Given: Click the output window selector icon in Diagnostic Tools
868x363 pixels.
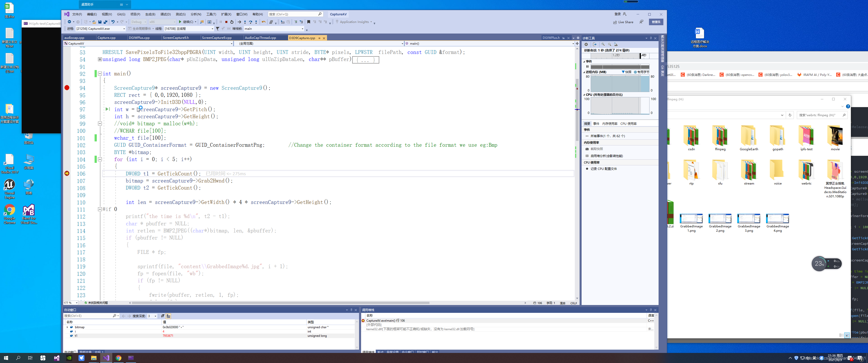Looking at the screenshot, I should click(x=595, y=44).
